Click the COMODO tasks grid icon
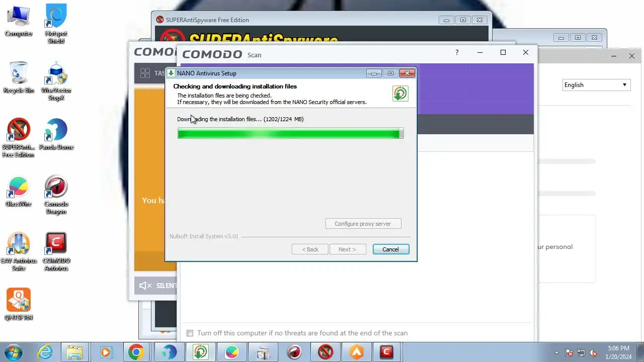This screenshot has height=362, width=644. point(145,73)
